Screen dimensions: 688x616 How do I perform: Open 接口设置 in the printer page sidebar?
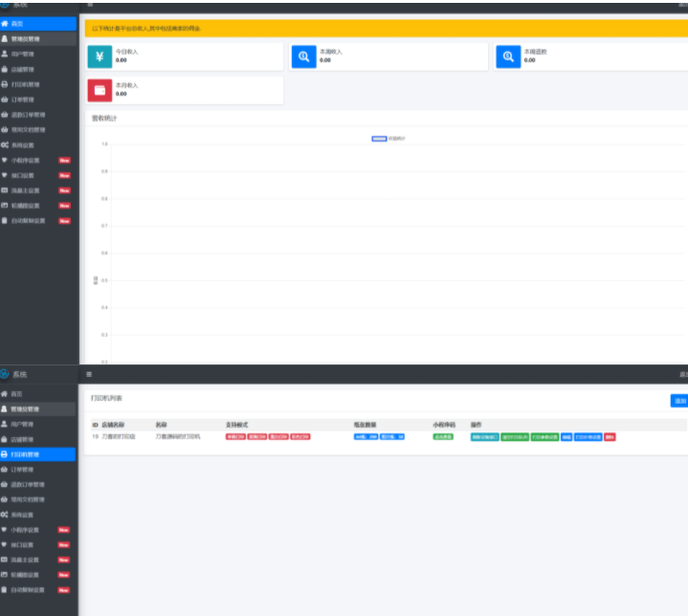point(37,545)
